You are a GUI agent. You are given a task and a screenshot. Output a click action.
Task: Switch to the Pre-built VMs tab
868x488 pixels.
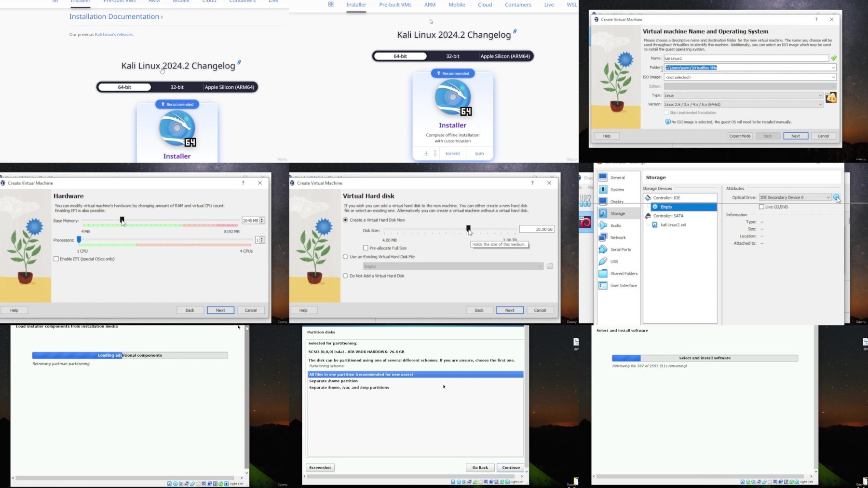pos(395,5)
